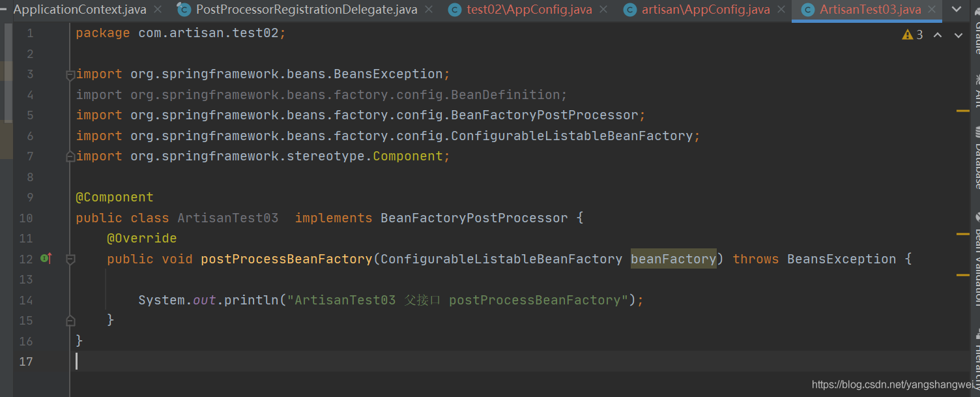
Task: Collapse the import block at line 3
Action: point(70,75)
